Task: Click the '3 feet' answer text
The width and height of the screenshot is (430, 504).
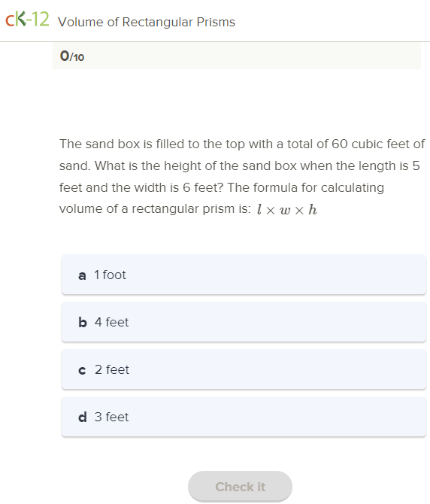Action: tap(111, 417)
